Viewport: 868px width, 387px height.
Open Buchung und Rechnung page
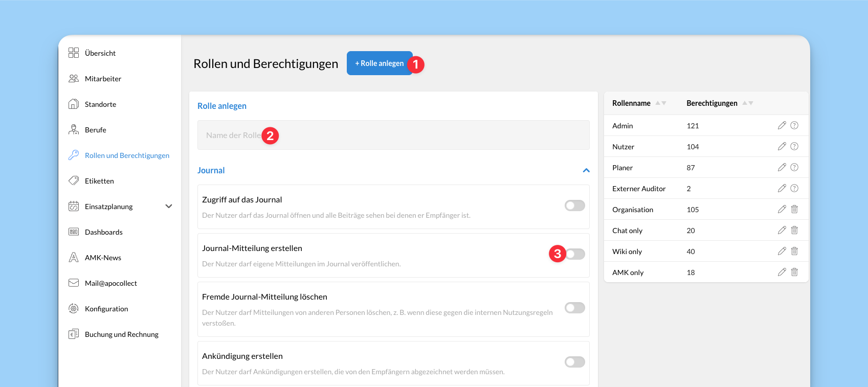[x=121, y=334]
